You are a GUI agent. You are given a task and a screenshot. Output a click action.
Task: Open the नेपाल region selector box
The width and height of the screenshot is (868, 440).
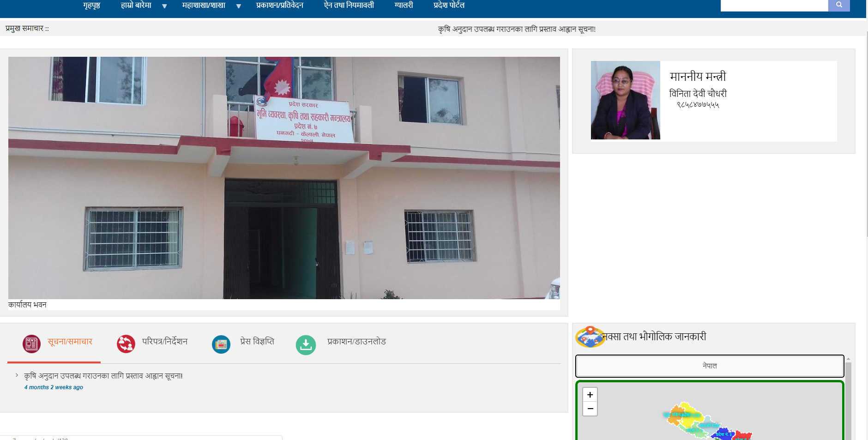[710, 366]
